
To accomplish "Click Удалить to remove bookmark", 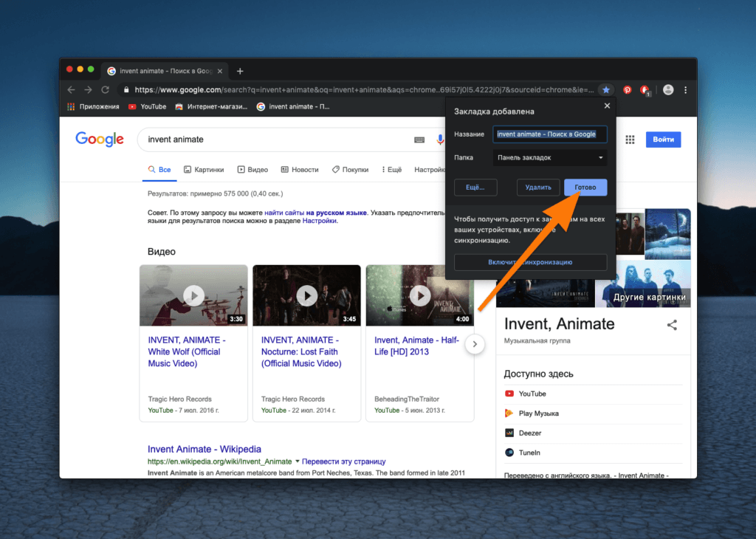I will (x=538, y=187).
